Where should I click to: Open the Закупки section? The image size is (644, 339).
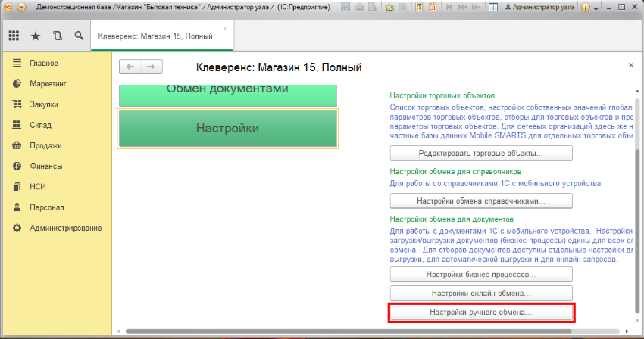coord(43,104)
